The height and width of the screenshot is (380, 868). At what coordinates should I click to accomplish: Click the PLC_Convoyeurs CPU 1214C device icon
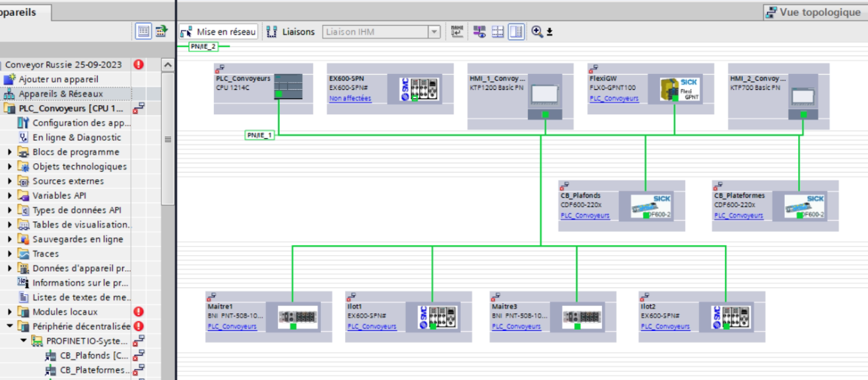[288, 87]
